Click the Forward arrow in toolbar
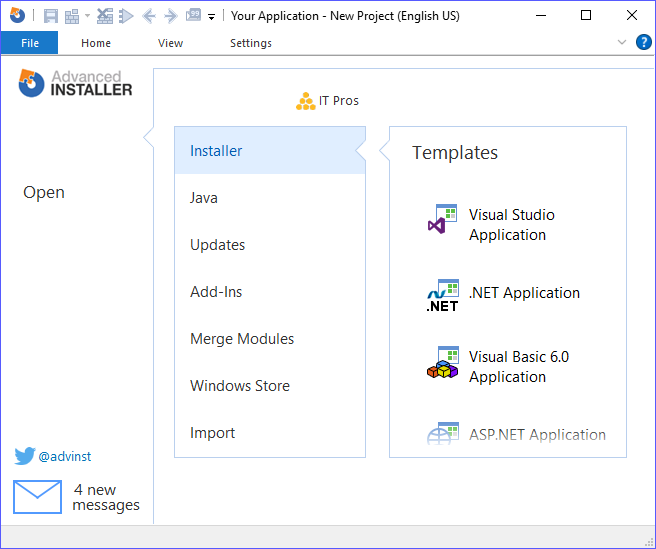The image size is (656, 549). coord(171,16)
